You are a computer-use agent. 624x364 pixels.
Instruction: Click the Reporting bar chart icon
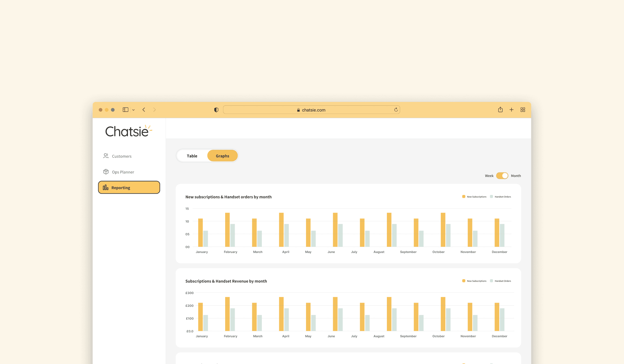click(106, 187)
